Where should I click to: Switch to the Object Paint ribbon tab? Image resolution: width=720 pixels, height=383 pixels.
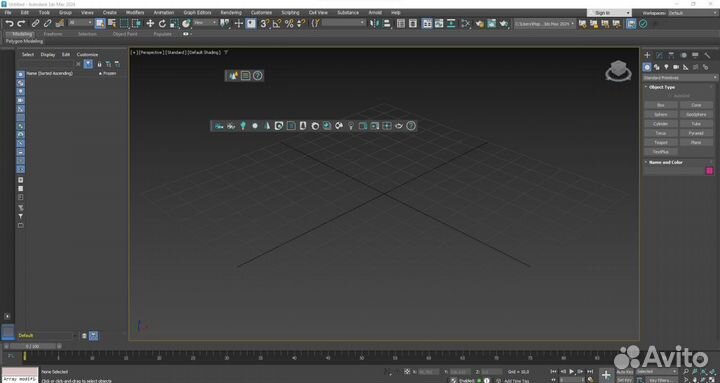click(x=125, y=34)
